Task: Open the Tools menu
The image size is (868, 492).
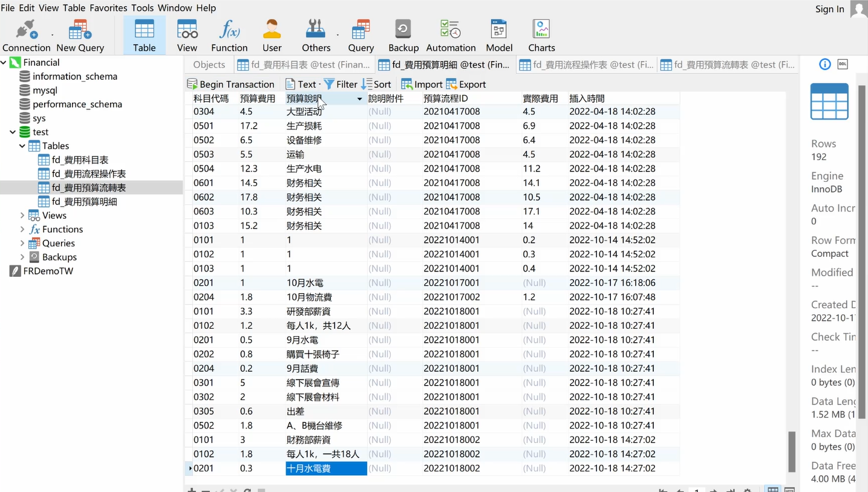Action: [142, 8]
